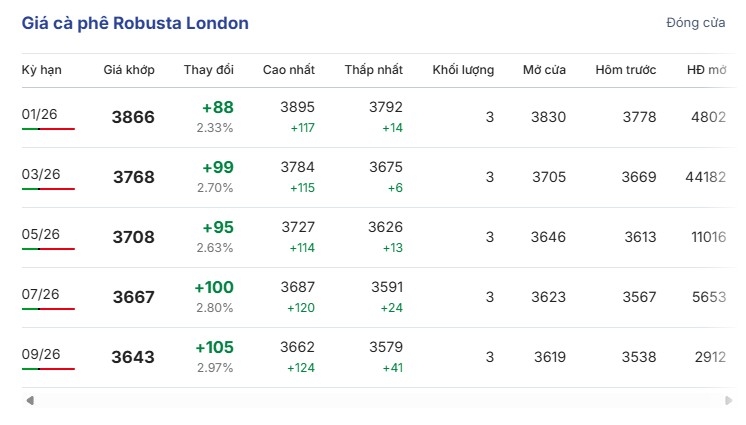
Task: Select the 01/26 contract term
Action: 40,114
